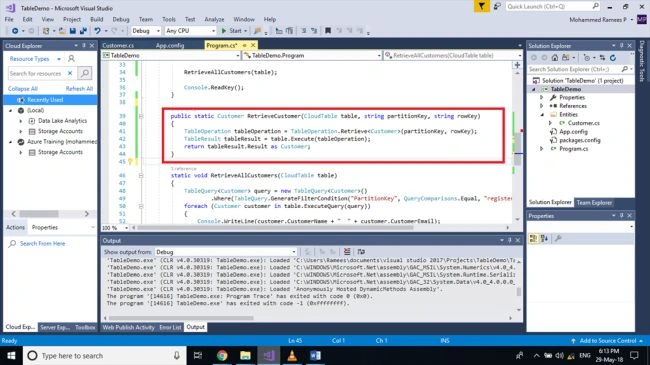The width and height of the screenshot is (650, 365).
Task: Expand the References node in Solution Explorer
Action: (541, 106)
